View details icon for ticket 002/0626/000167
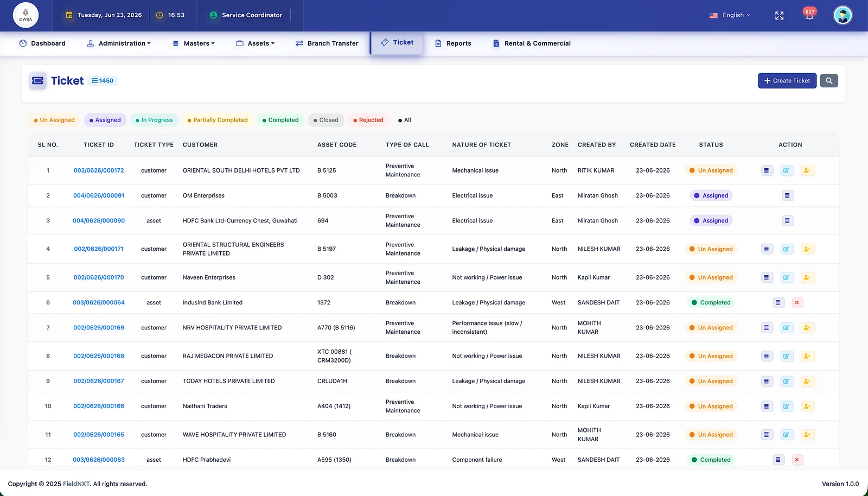 (x=766, y=381)
